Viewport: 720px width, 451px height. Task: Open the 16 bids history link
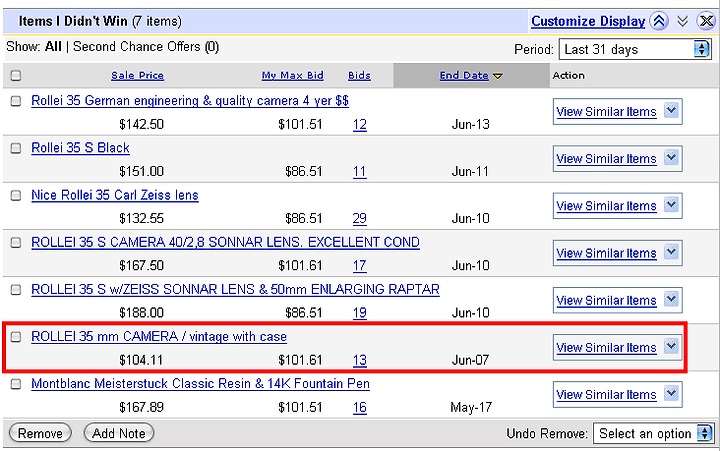pyautogui.click(x=360, y=407)
